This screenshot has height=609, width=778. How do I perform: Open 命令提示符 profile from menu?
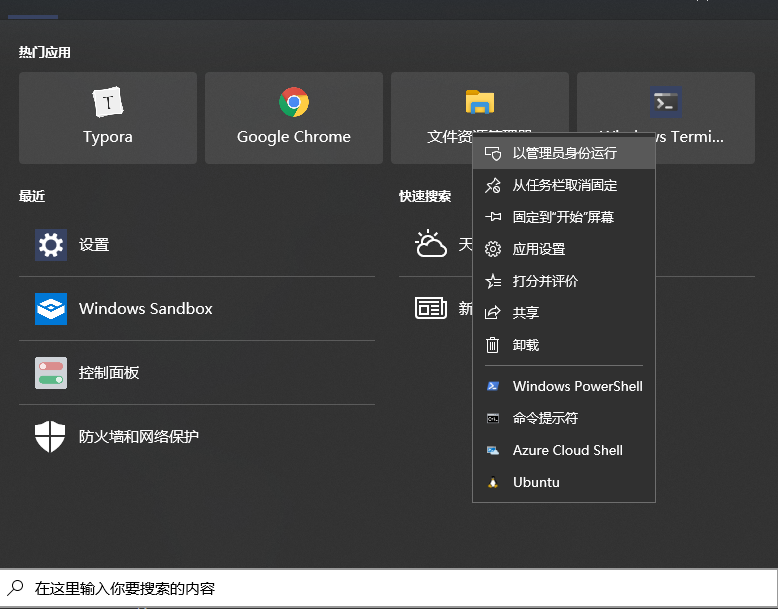[564, 418]
